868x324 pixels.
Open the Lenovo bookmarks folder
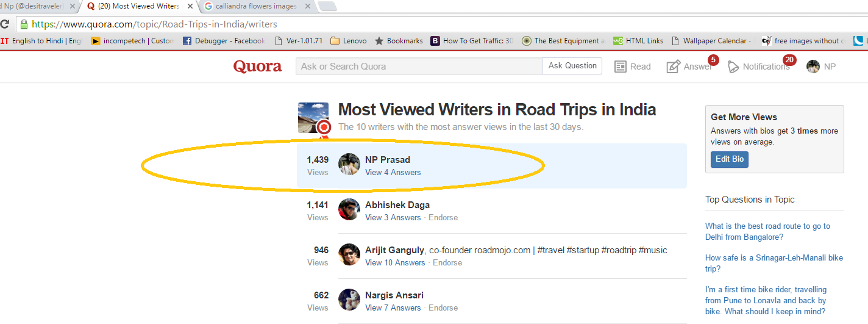click(349, 41)
